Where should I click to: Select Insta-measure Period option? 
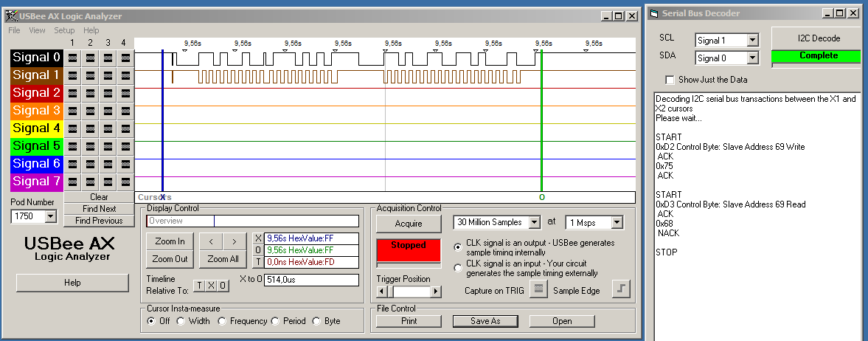(275, 321)
